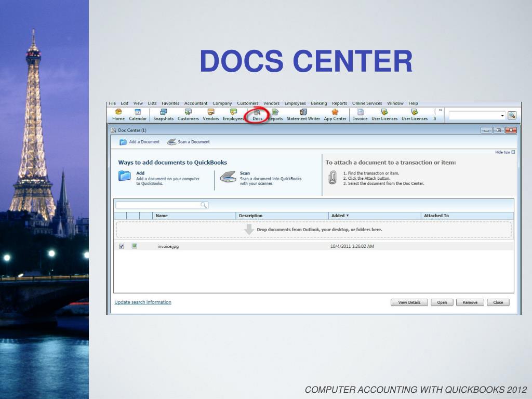Open the Reports menu in the menu bar
Screen dimensions: 532x399
pos(340,103)
